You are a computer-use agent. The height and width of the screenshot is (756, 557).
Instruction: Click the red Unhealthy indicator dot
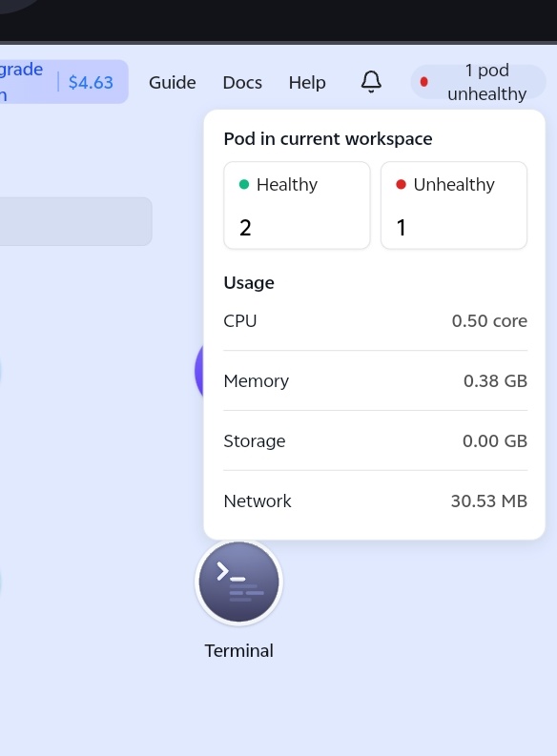pos(401,184)
